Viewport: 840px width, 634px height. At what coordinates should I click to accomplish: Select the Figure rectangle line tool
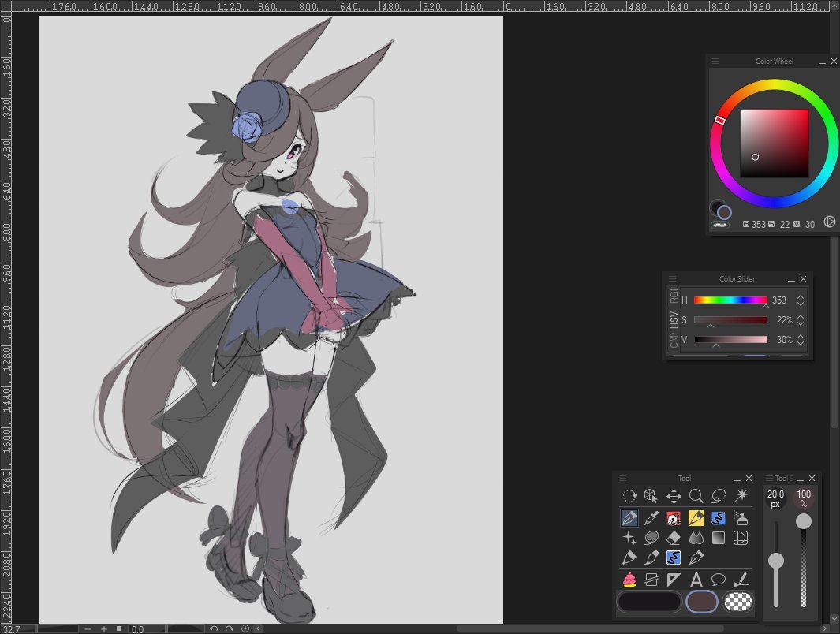(651, 580)
